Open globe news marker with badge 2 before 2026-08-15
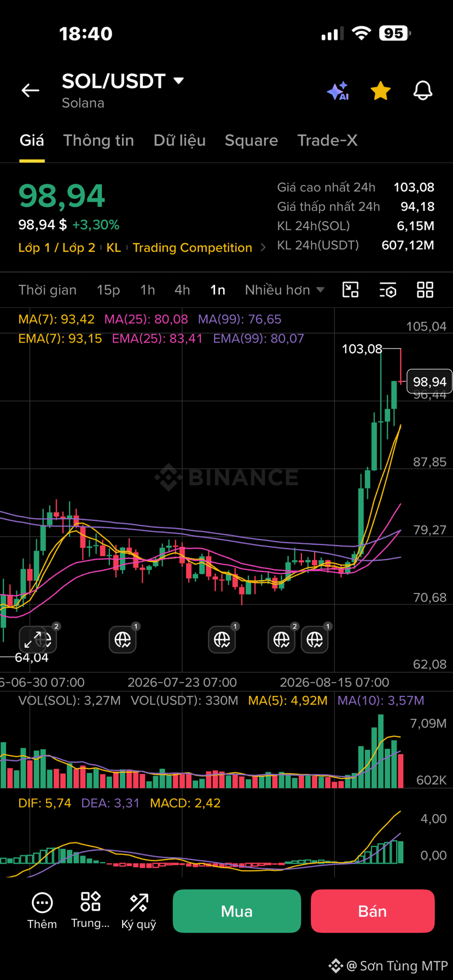453x980 pixels. [281, 639]
